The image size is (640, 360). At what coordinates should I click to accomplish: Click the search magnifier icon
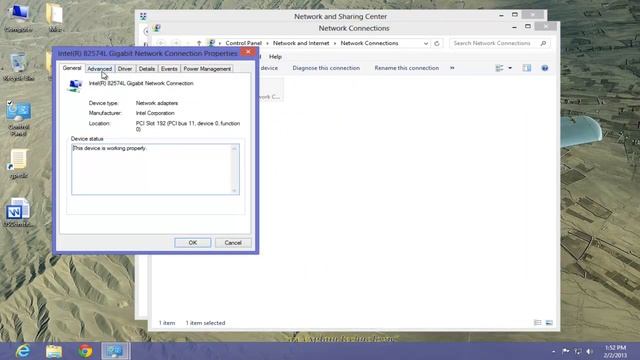(543, 43)
